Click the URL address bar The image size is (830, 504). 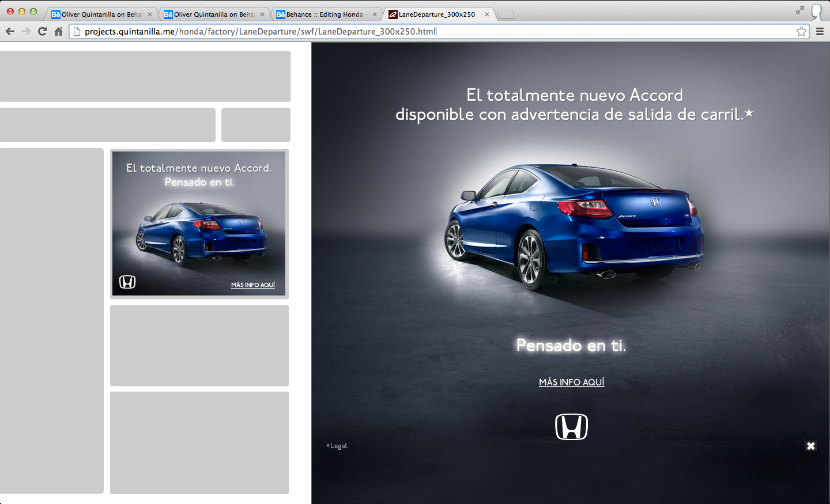point(438,31)
